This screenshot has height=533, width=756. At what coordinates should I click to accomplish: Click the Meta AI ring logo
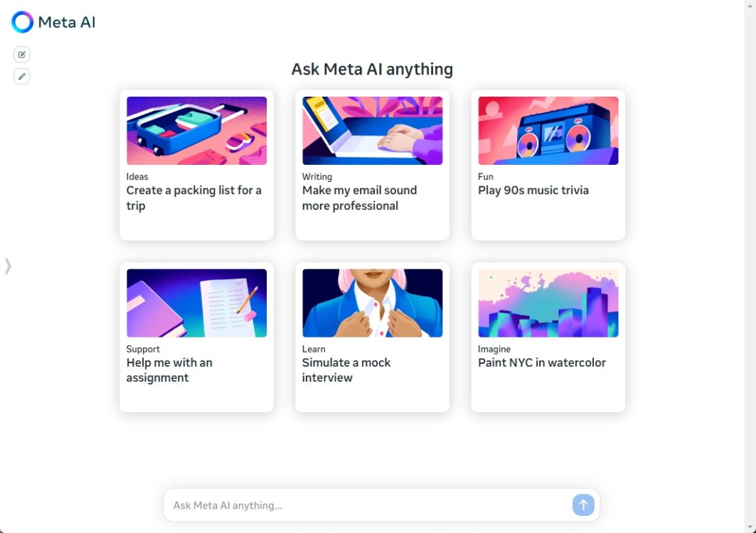[x=22, y=22]
